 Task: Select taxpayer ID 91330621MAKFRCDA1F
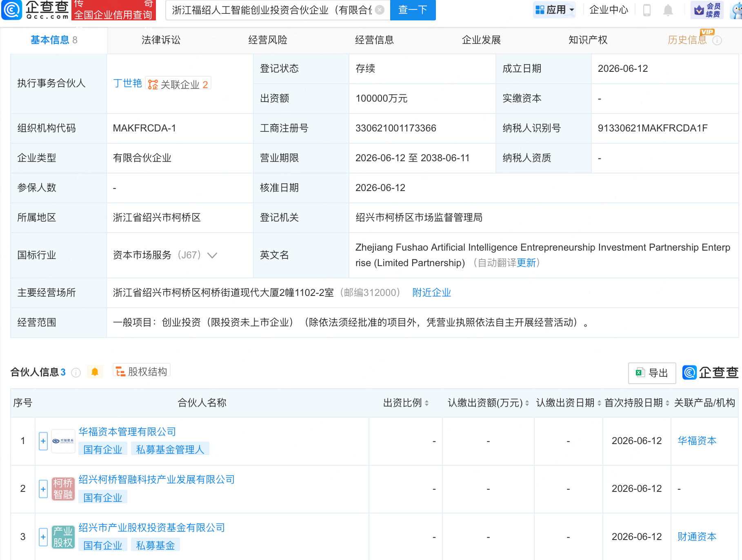(x=653, y=128)
